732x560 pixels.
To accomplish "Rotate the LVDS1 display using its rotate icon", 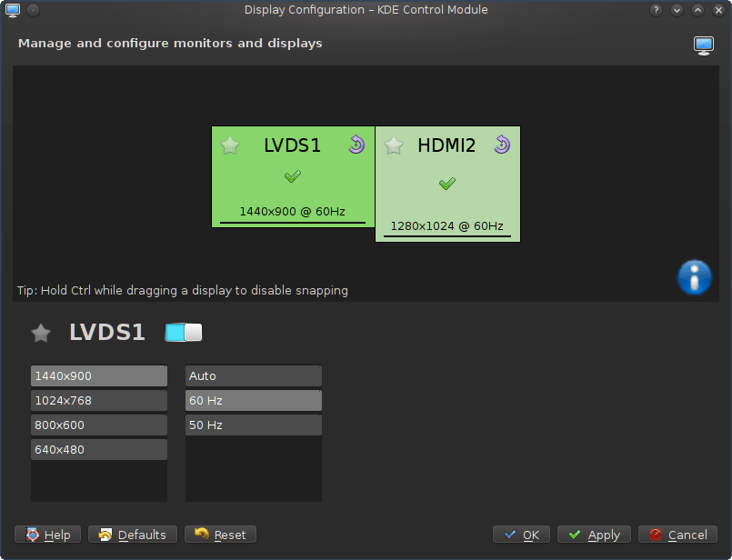I will click(x=356, y=145).
